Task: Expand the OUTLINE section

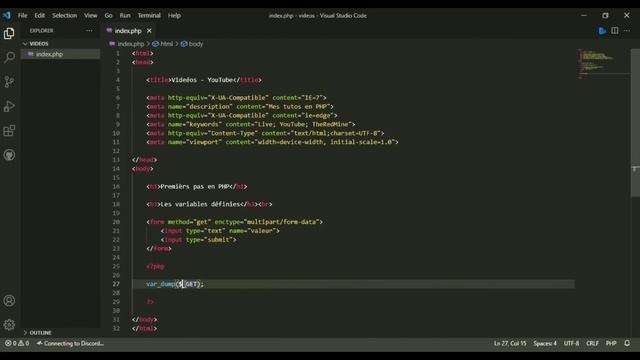Action: point(60,333)
